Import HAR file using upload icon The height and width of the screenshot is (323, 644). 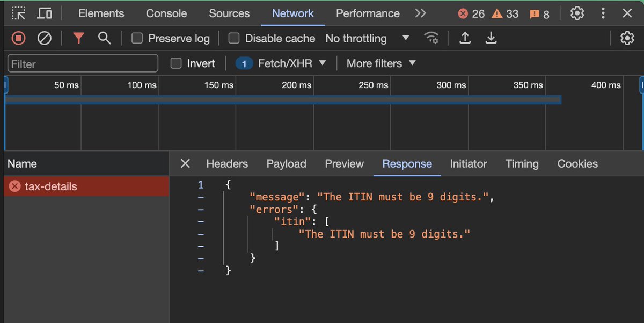(x=465, y=38)
